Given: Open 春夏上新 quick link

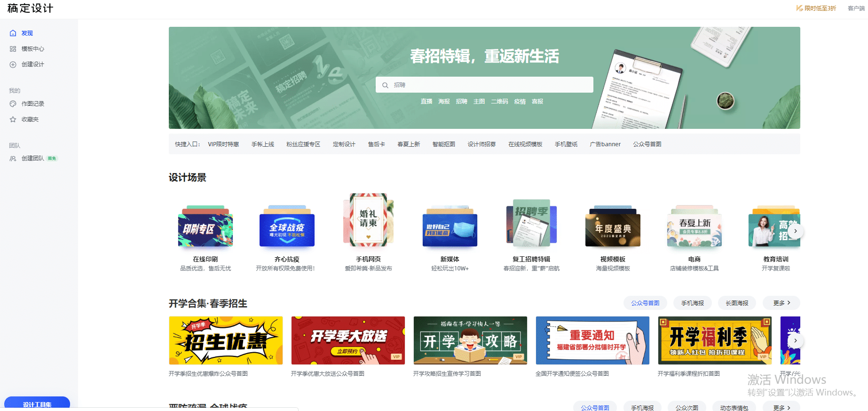Looking at the screenshot, I should (409, 144).
